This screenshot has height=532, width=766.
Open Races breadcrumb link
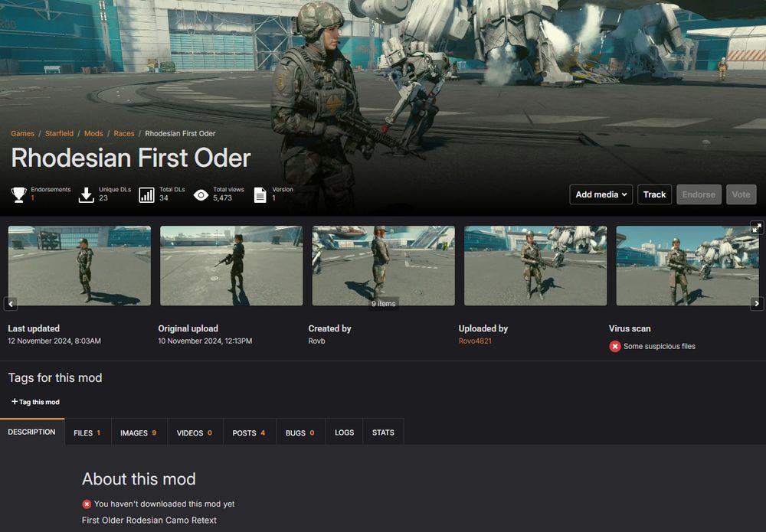click(123, 133)
